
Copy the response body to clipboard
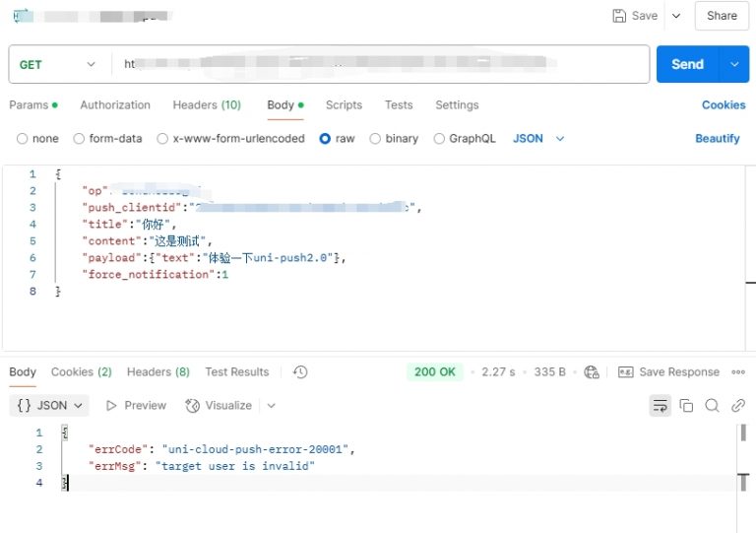coord(686,405)
